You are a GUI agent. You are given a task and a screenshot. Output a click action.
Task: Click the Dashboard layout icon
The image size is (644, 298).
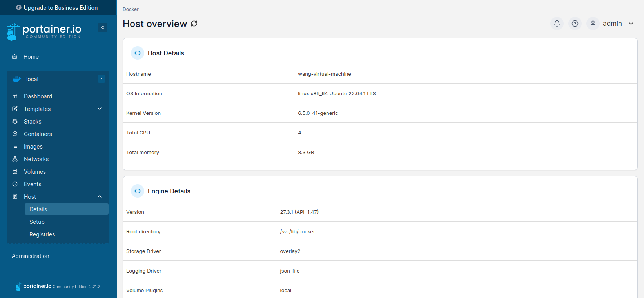pyautogui.click(x=15, y=96)
